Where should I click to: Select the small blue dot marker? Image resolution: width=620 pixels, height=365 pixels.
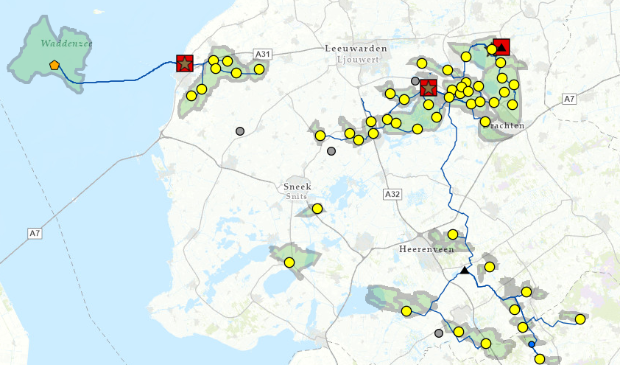pyautogui.click(x=531, y=344)
